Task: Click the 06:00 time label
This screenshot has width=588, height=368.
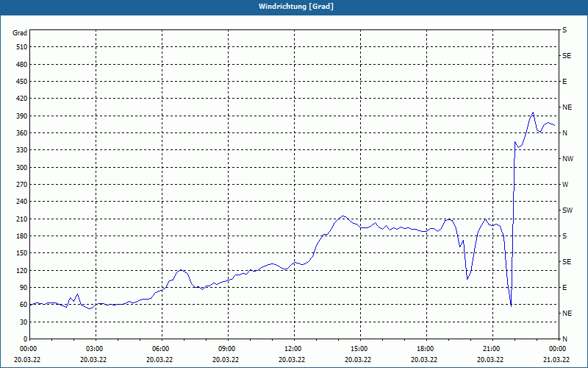Action: 162,349
